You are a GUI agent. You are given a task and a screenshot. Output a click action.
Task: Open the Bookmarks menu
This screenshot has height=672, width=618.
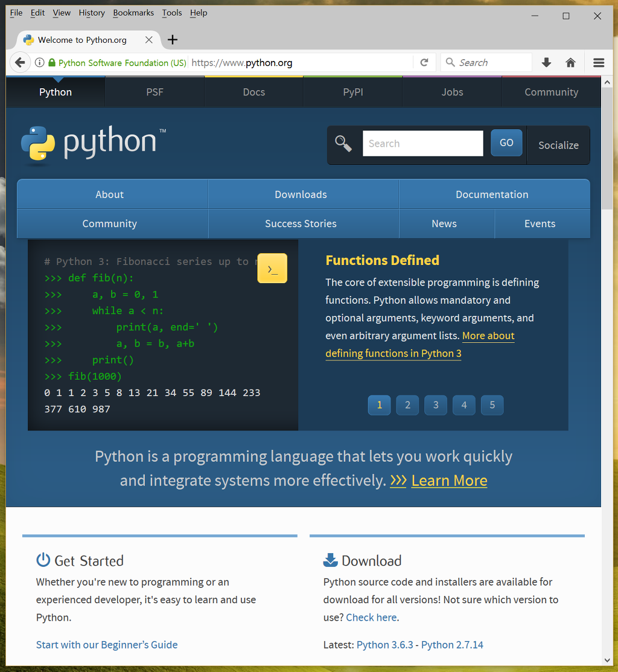point(133,13)
